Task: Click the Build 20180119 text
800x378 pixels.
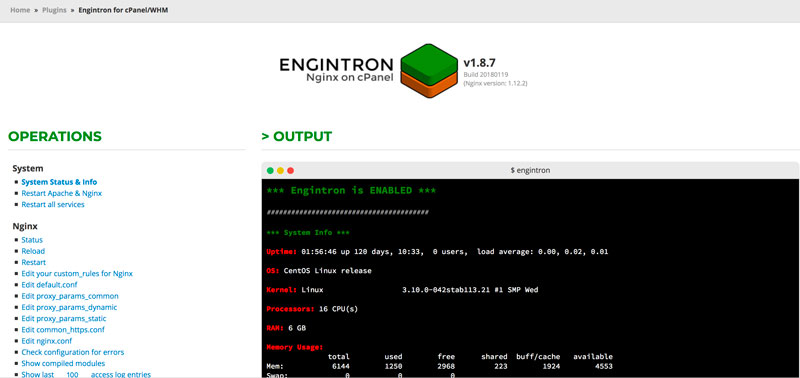Action: click(486, 74)
